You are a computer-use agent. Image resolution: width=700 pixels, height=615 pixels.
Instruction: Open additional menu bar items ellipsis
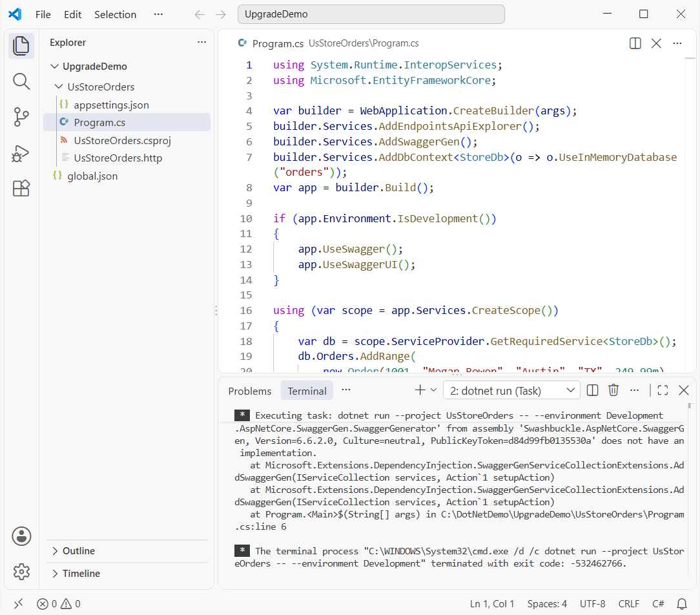click(158, 14)
